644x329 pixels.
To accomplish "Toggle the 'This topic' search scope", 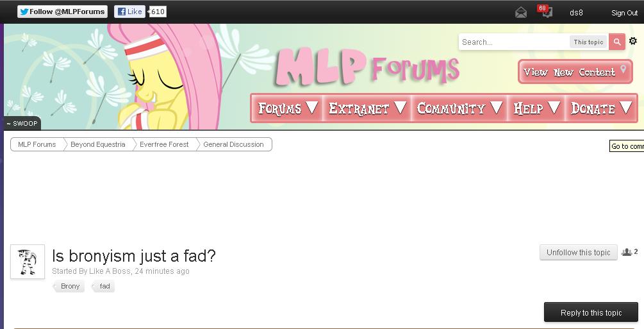I will (588, 42).
